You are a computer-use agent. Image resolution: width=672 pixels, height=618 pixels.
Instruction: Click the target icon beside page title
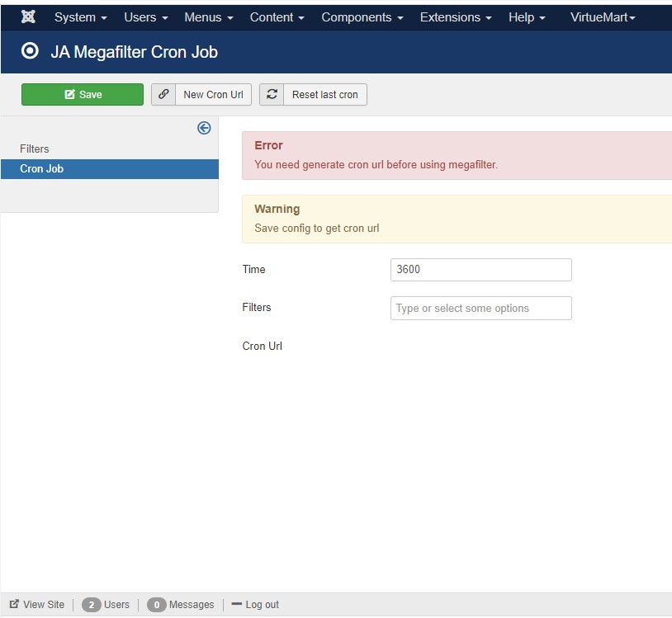(x=30, y=51)
